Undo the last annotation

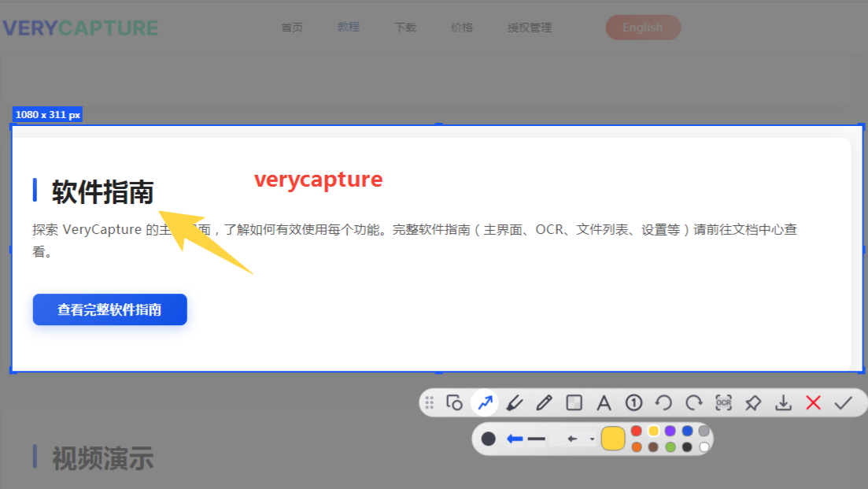[x=663, y=402]
